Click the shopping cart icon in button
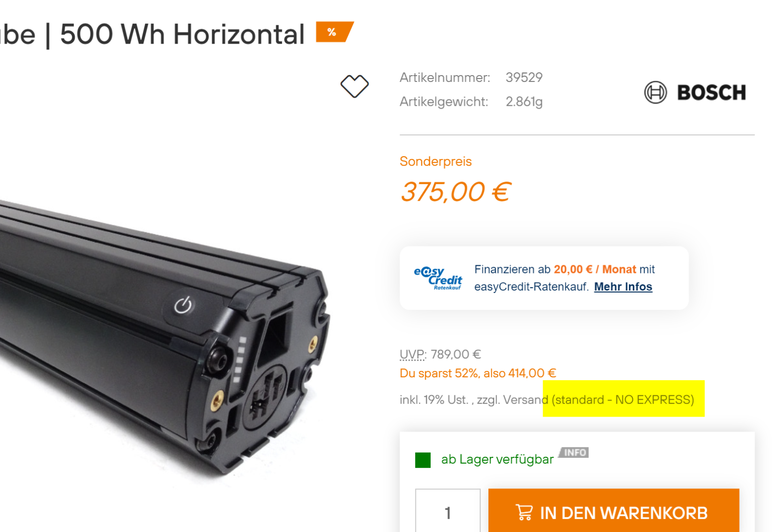This screenshot has width=776, height=532. point(524,512)
